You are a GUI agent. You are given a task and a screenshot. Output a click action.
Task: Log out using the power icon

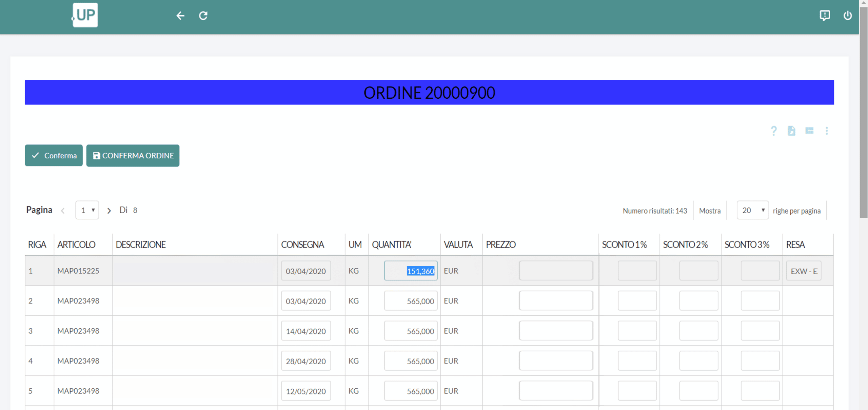(848, 16)
